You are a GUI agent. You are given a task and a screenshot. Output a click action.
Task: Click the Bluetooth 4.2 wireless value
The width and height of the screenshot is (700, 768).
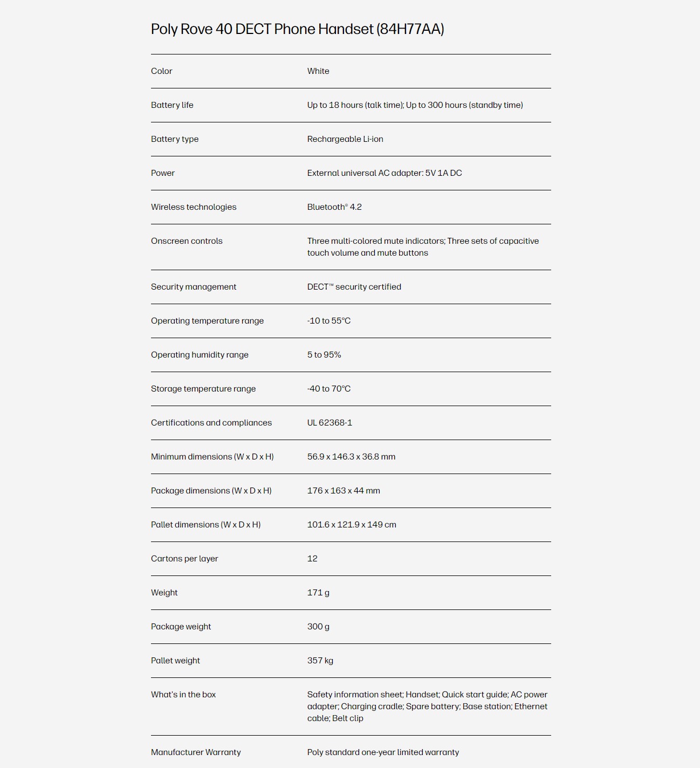(334, 207)
